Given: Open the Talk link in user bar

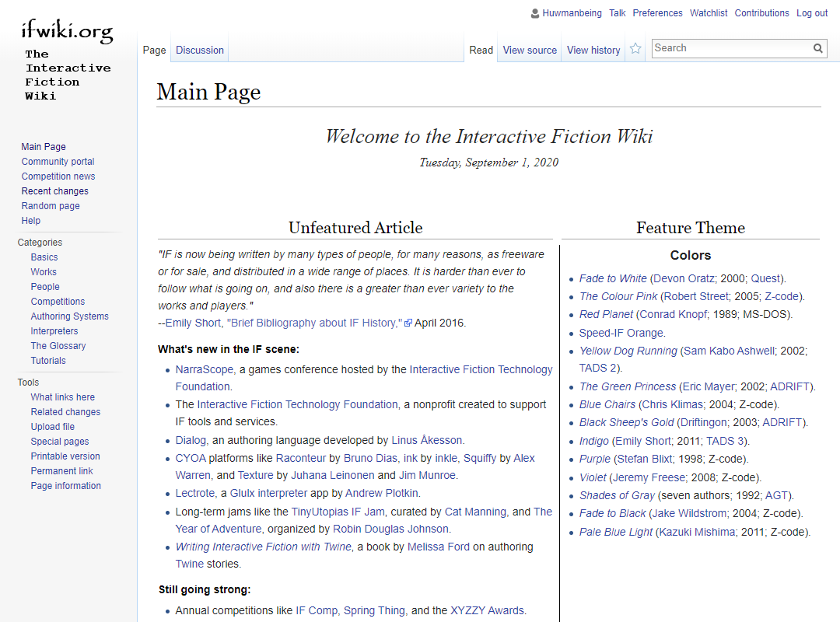Looking at the screenshot, I should click(617, 13).
